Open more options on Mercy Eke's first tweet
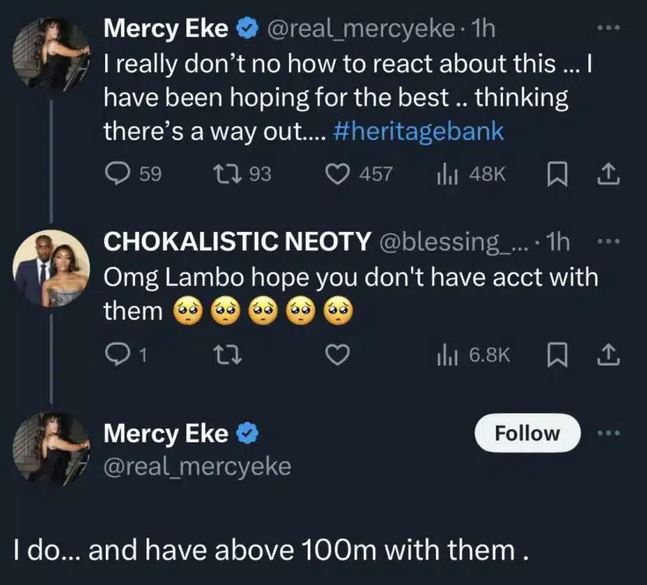 tap(608, 31)
